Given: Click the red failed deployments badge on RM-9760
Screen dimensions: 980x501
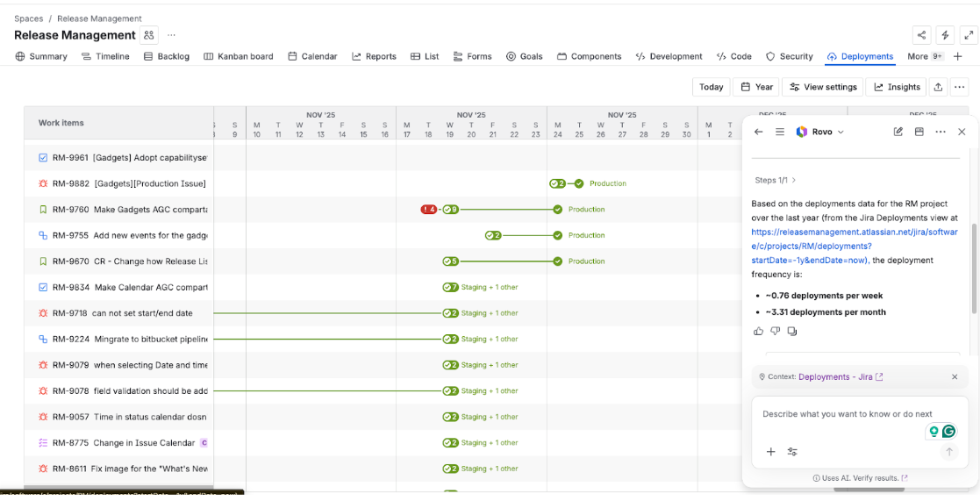Looking at the screenshot, I should 429,210.
